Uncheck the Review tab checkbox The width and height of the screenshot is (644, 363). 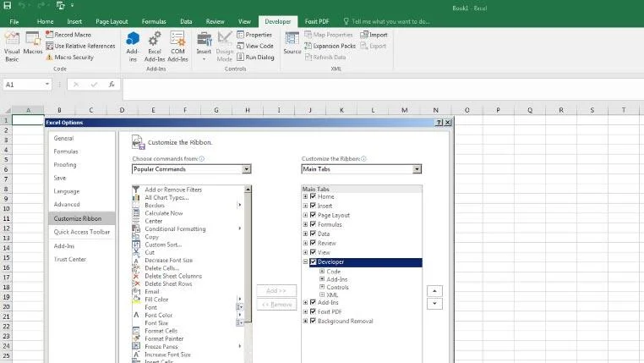click(x=313, y=243)
